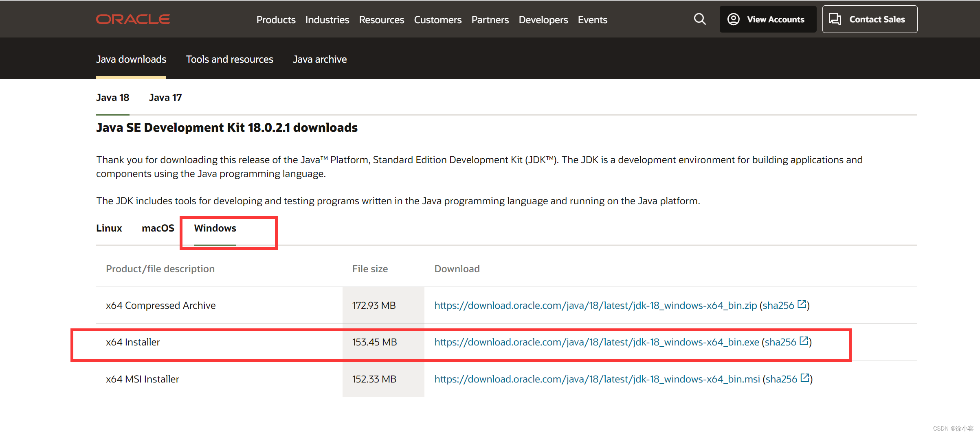Open the search magnifier icon
Screen dimensions: 980x435
(x=700, y=19)
